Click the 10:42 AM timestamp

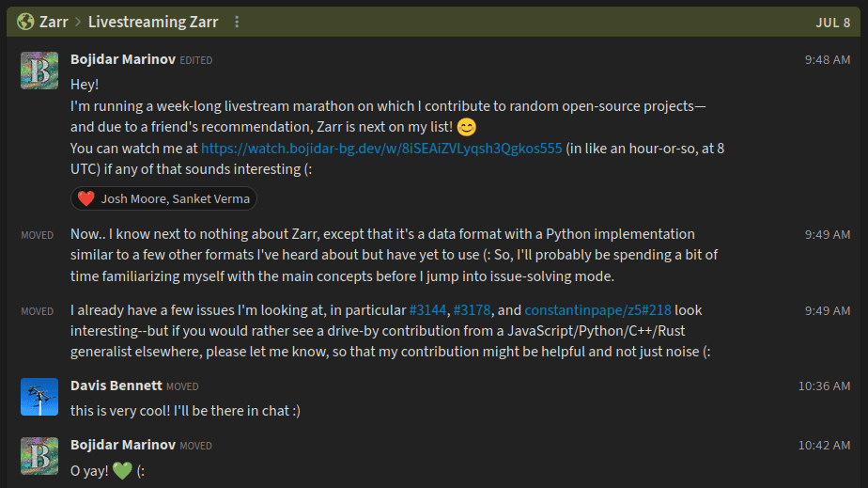point(824,446)
